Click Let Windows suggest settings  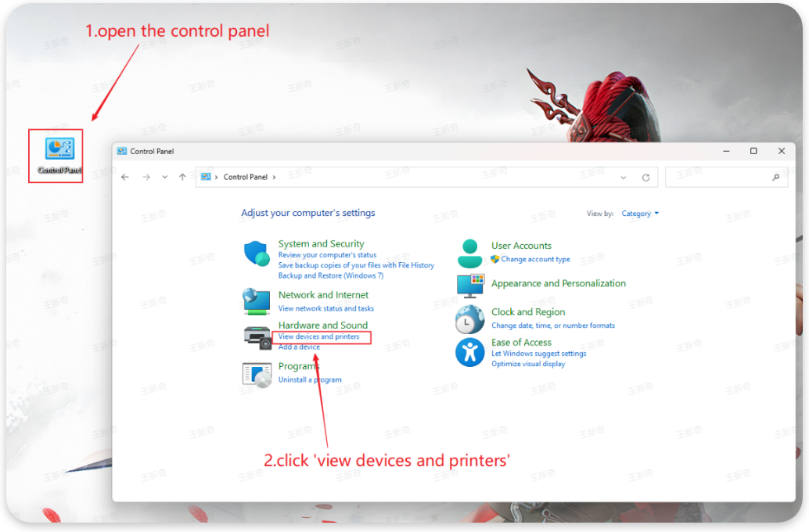click(x=538, y=354)
